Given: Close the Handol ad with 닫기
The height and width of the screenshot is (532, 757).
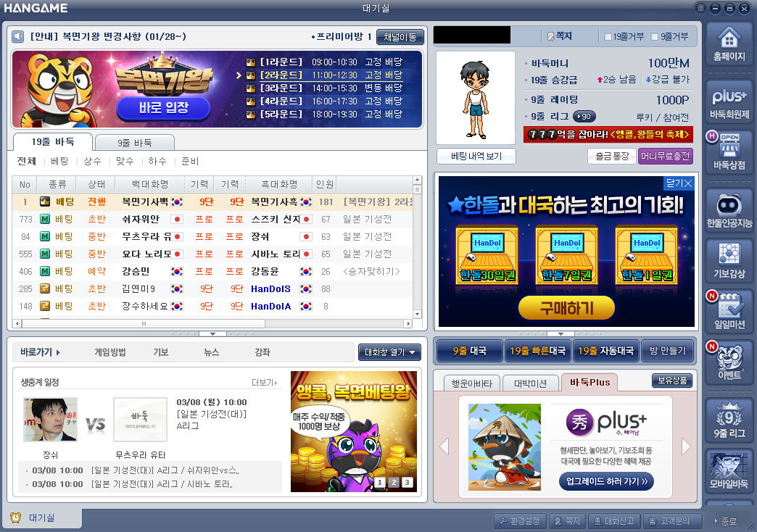Looking at the screenshot, I should 679,183.
